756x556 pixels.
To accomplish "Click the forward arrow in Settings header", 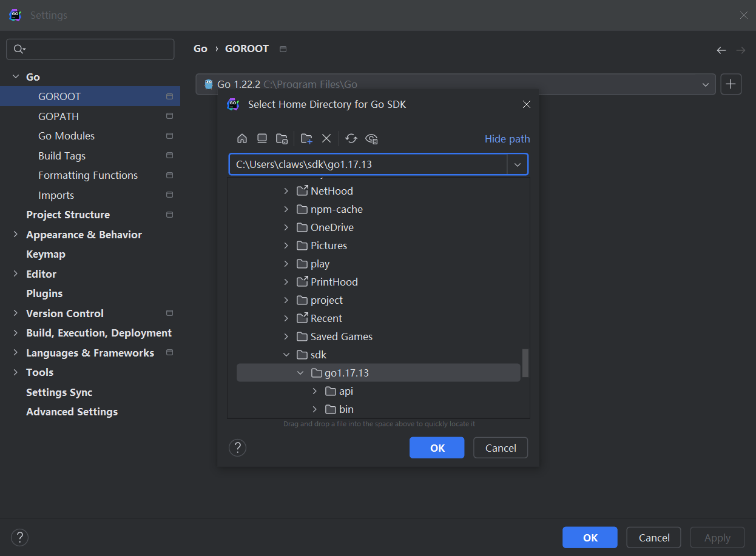I will click(x=741, y=50).
